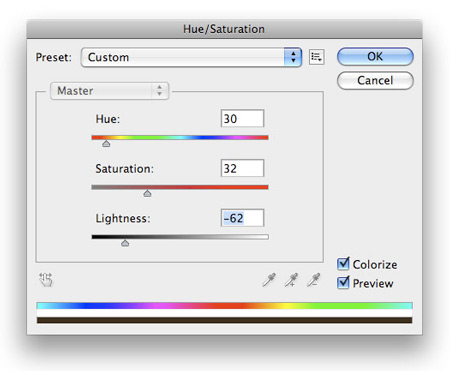Select the on-image adjustment hand tool
The image size is (450, 371).
tap(46, 279)
